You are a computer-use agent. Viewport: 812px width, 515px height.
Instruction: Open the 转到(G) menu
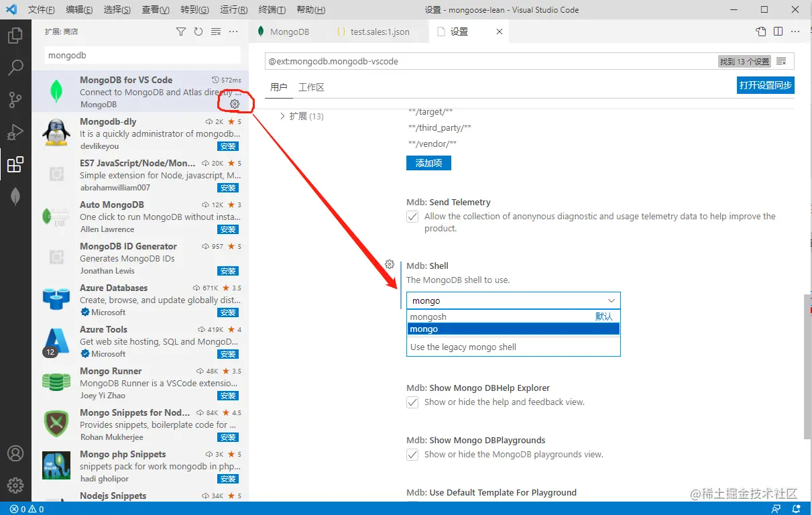[194, 10]
